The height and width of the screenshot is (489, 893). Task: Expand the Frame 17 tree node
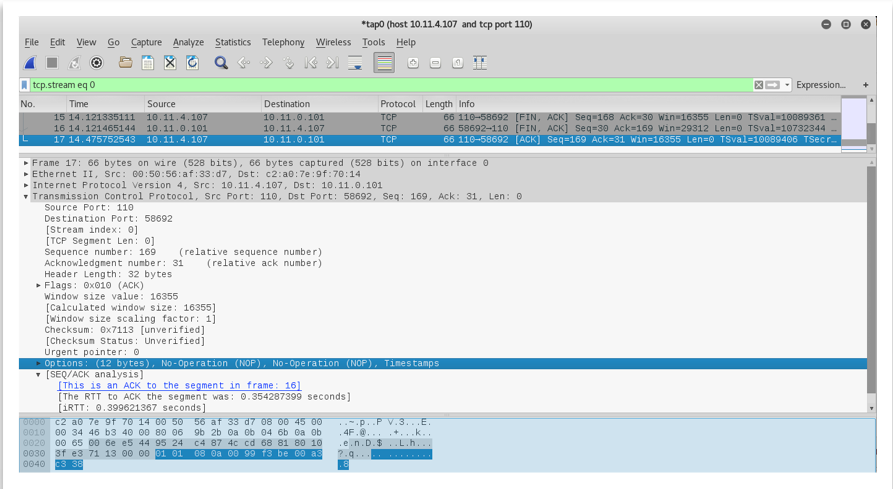pyautogui.click(x=27, y=163)
